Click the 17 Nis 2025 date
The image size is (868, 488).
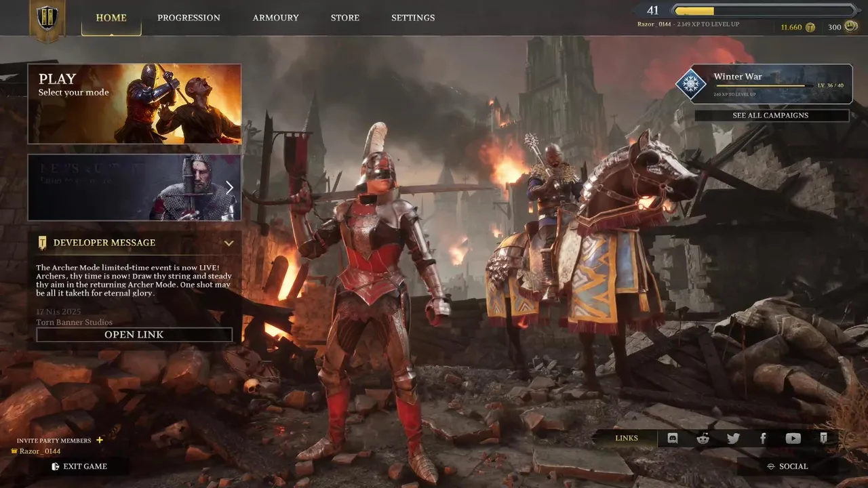point(57,312)
